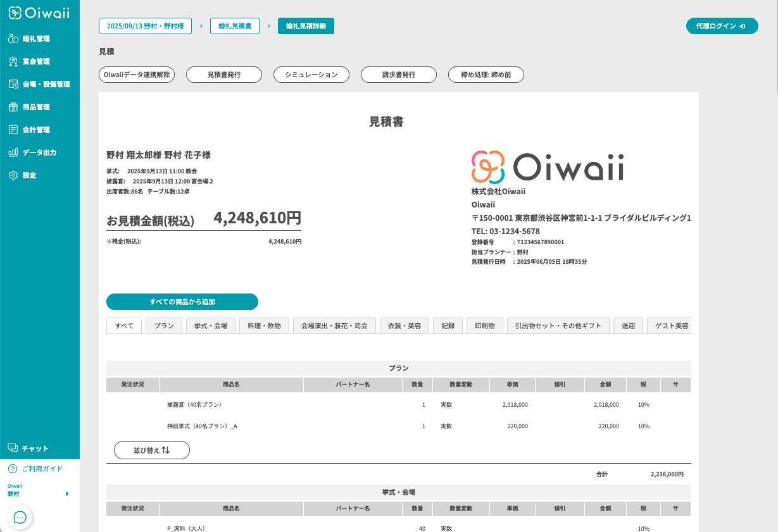Click 請求書発行 button
Image resolution: width=778 pixels, height=532 pixels.
click(x=399, y=75)
